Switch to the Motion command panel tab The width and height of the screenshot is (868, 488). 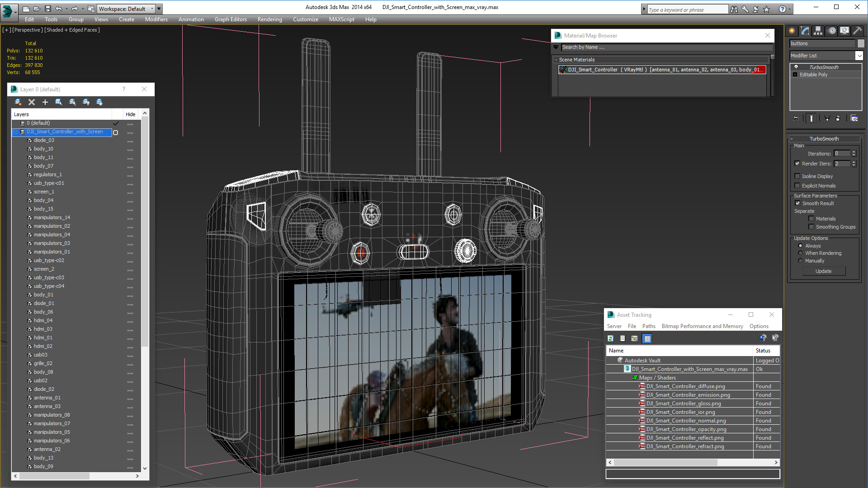(x=831, y=31)
